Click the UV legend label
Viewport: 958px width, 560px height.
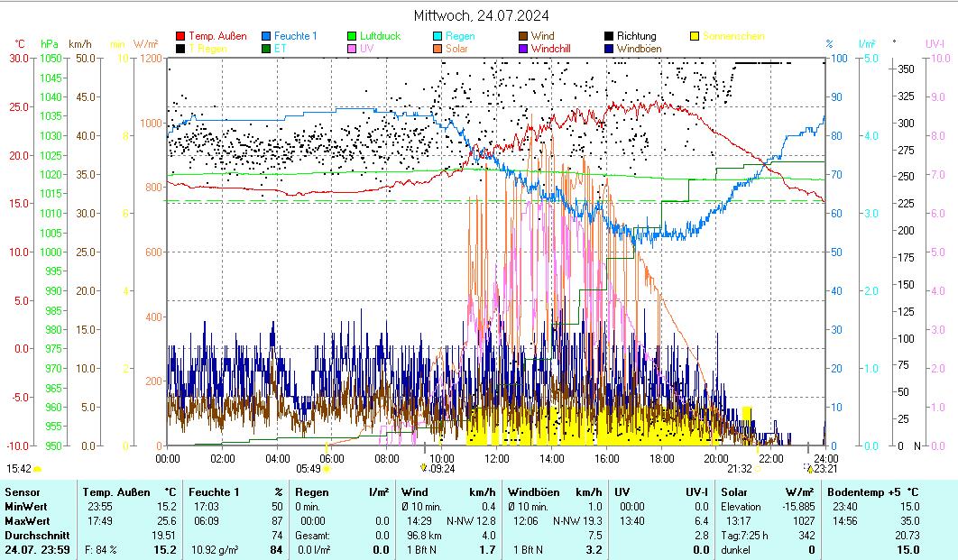[366, 49]
